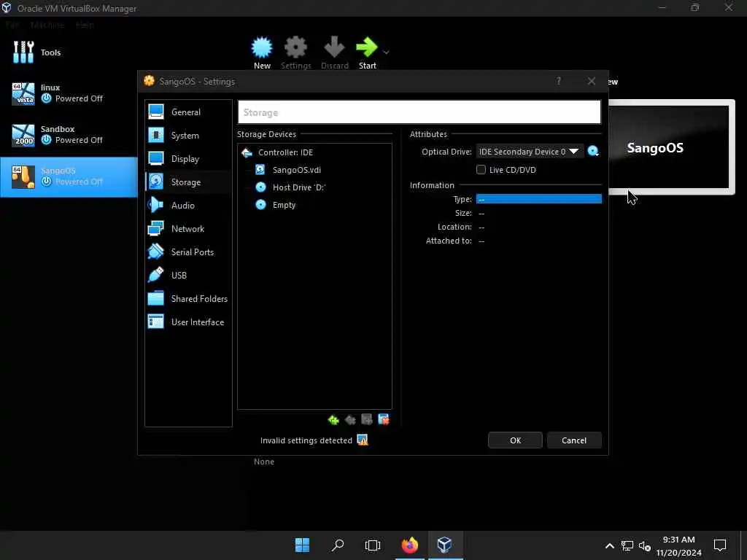This screenshot has height=560, width=747.
Task: Open taskbar Search
Action: point(338,545)
